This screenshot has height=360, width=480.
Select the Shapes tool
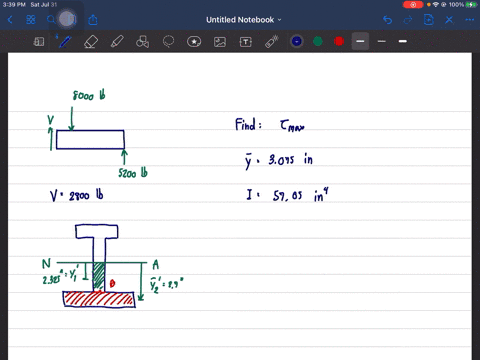(142, 42)
